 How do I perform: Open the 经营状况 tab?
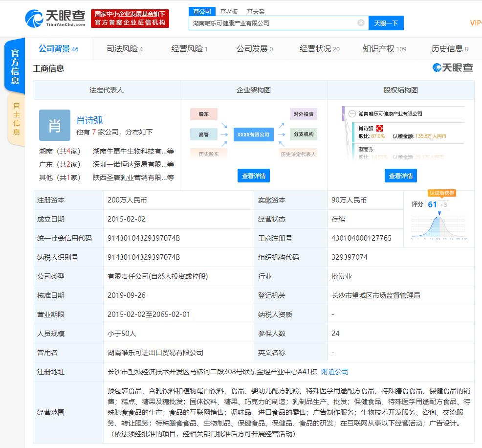click(x=319, y=48)
